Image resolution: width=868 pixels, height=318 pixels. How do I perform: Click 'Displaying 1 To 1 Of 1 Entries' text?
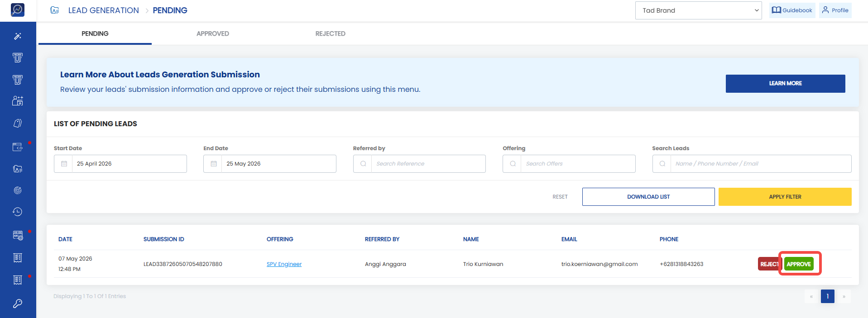click(90, 296)
